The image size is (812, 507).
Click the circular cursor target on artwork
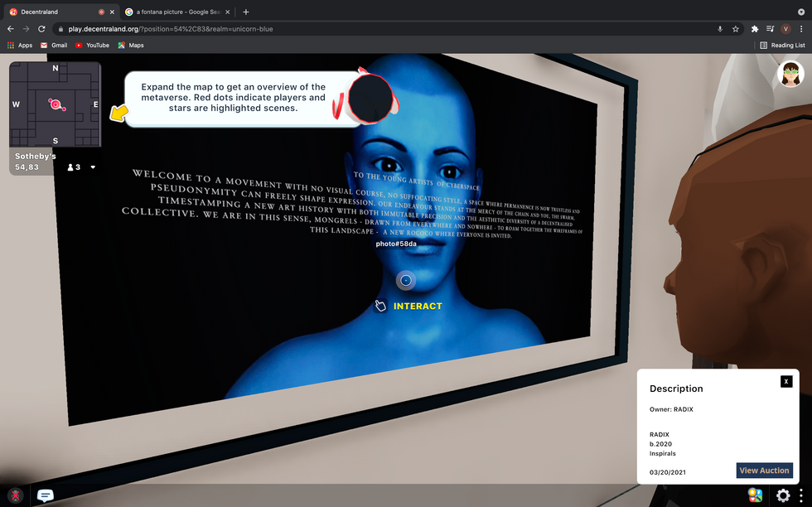406,280
